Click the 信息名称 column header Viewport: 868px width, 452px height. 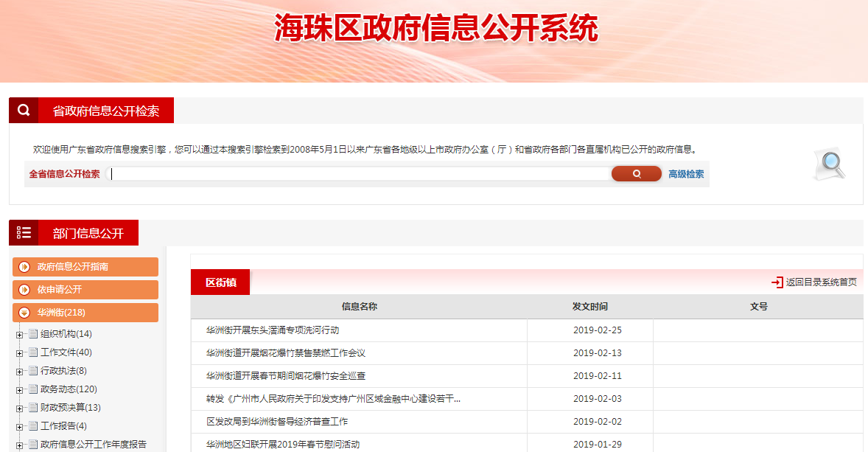tap(360, 306)
